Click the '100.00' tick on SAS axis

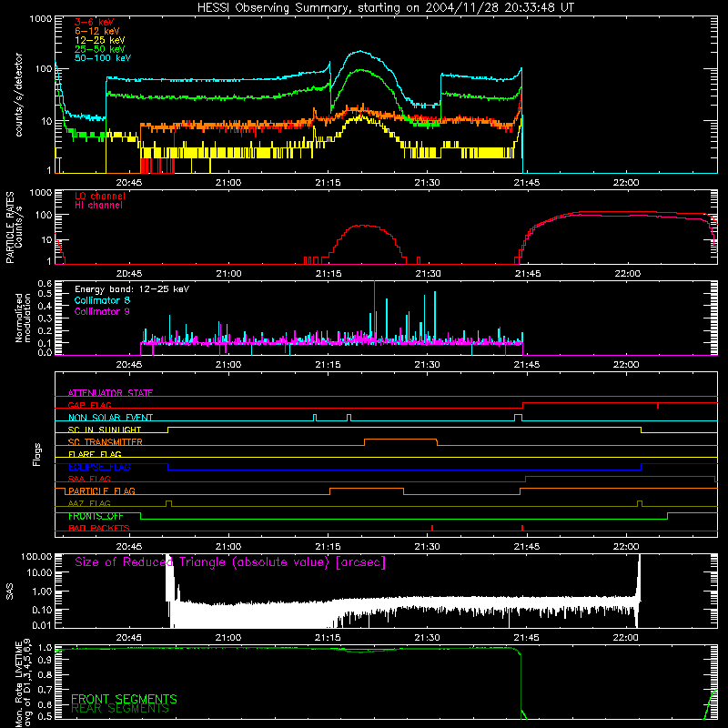point(36,556)
